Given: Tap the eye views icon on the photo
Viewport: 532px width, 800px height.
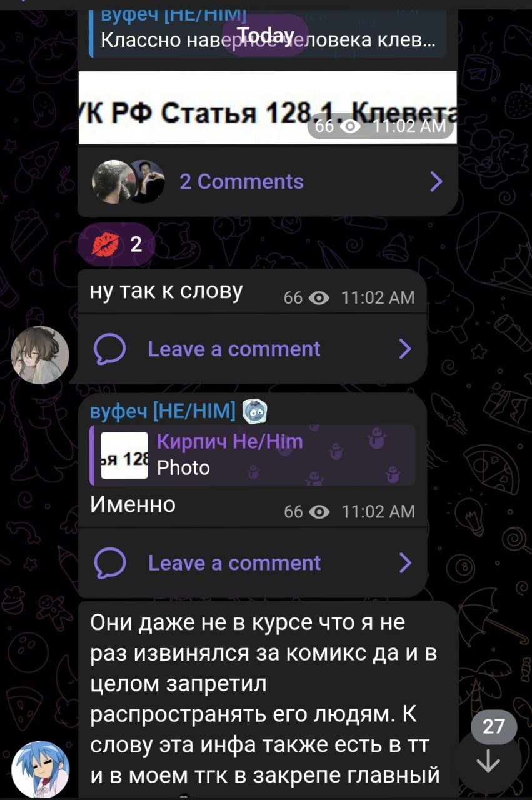Looking at the screenshot, I should point(351,126).
